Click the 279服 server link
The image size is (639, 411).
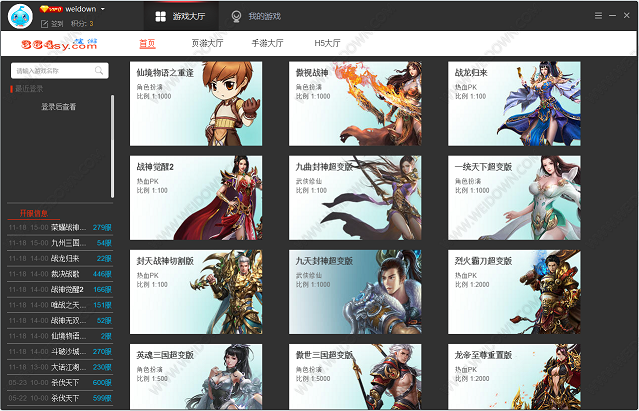[102, 227]
